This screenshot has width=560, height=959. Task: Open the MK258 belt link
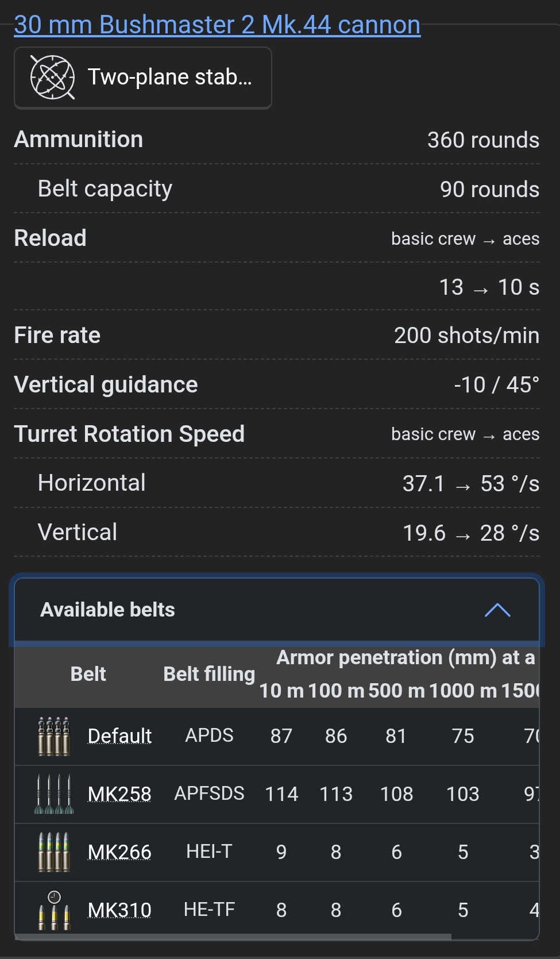pyautogui.click(x=119, y=794)
